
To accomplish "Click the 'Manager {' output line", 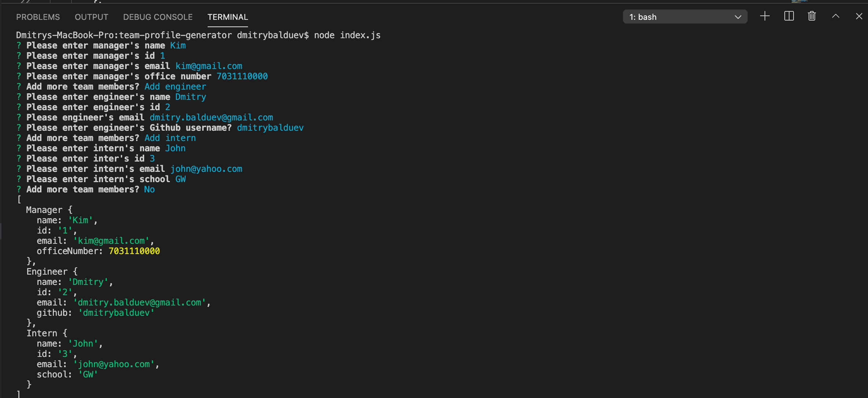I will pyautogui.click(x=49, y=210).
